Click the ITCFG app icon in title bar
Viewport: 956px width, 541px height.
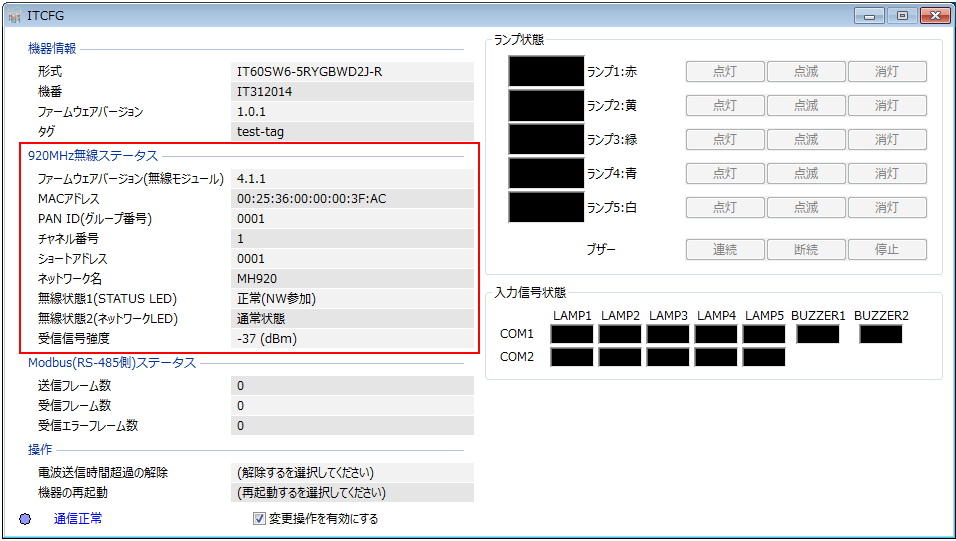14,15
